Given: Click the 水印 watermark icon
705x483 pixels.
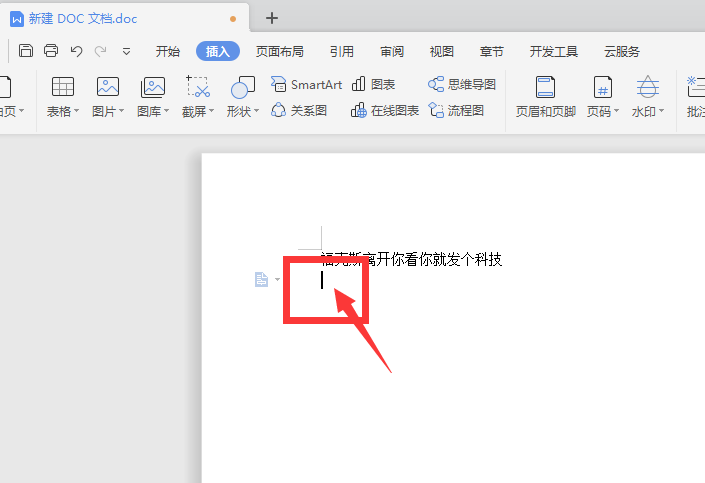Looking at the screenshot, I should 647,87.
